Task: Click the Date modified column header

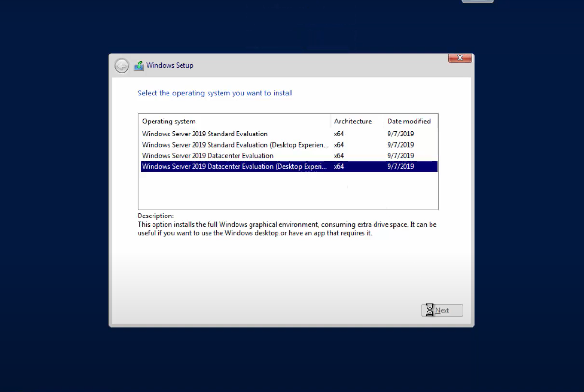Action: [x=411, y=122]
